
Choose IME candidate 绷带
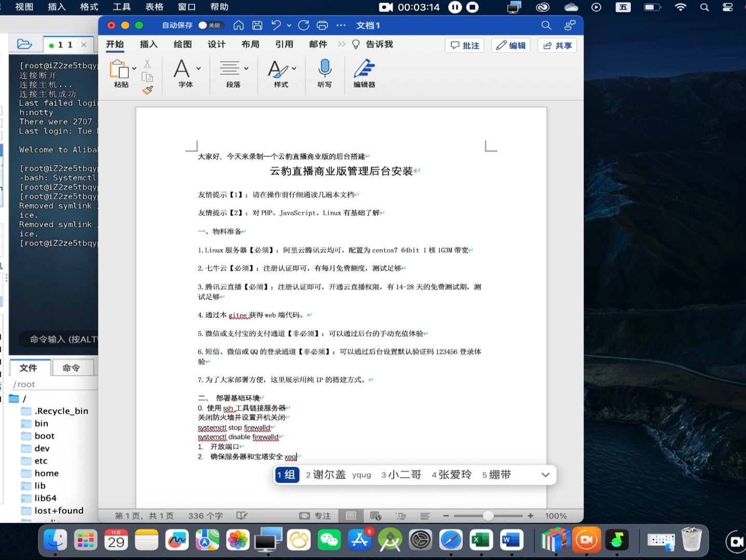pyautogui.click(x=496, y=475)
